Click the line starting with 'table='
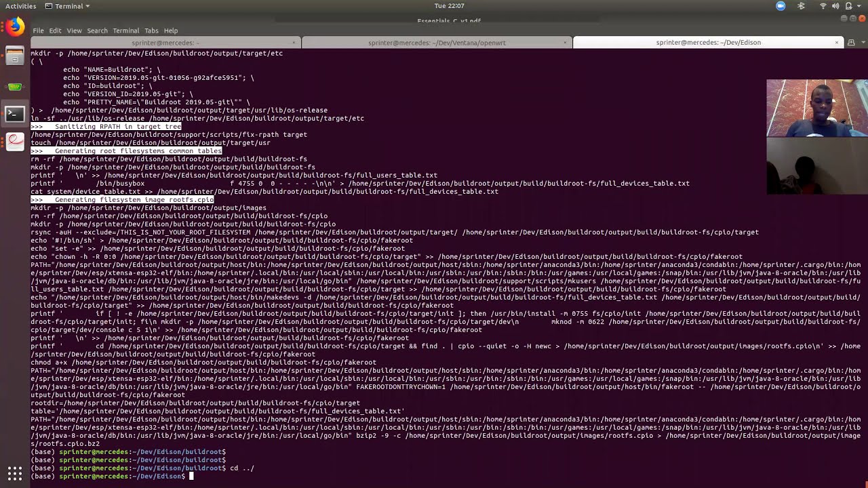This screenshot has width=868, height=488. (x=218, y=411)
